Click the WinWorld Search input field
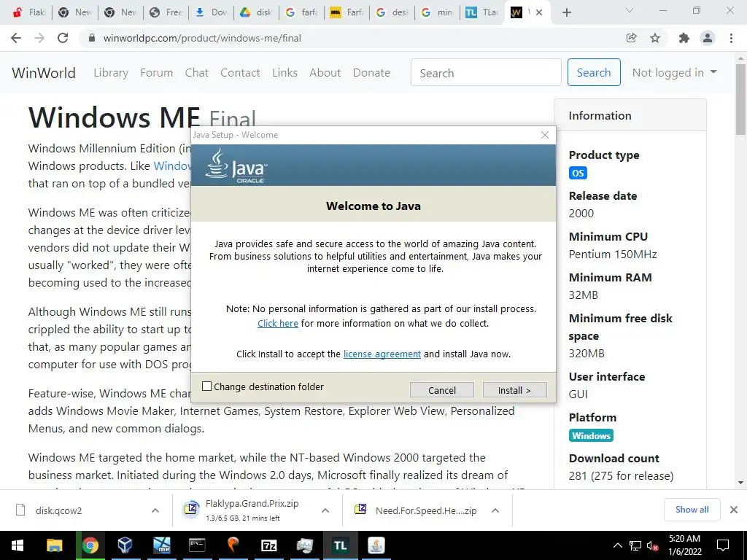The image size is (747, 560). [x=486, y=72]
